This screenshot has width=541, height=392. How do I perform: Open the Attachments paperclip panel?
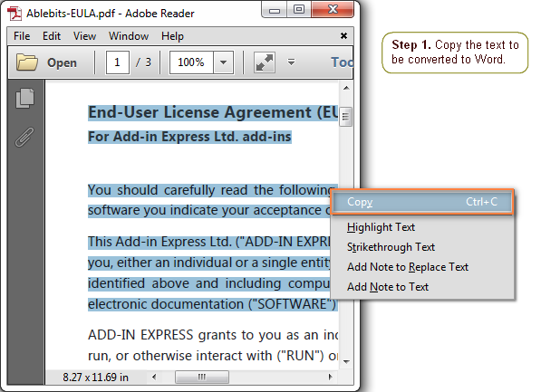(x=24, y=137)
